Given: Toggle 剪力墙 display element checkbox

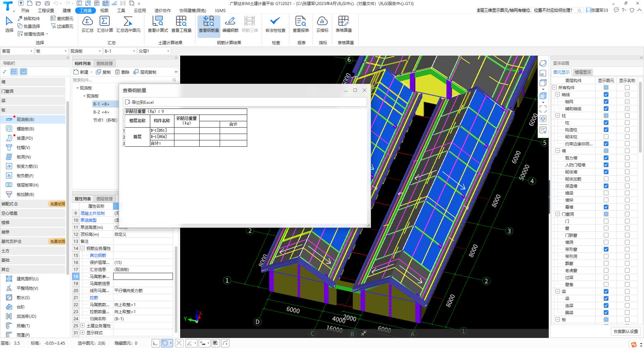Looking at the screenshot, I should pos(606,158).
